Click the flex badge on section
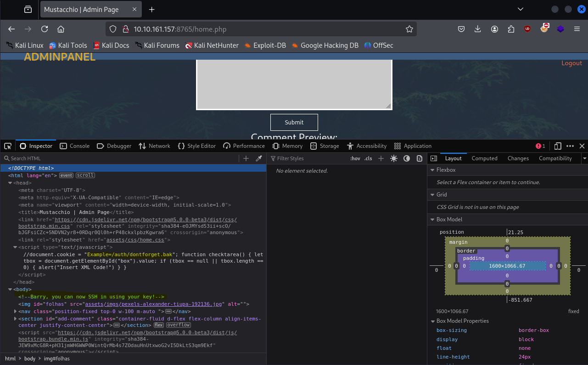Image resolution: width=588 pixels, height=365 pixels. point(158,325)
